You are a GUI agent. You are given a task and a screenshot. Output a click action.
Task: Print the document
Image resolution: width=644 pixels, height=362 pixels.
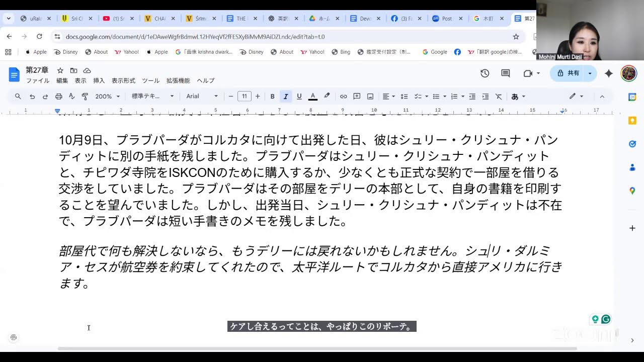58,97
